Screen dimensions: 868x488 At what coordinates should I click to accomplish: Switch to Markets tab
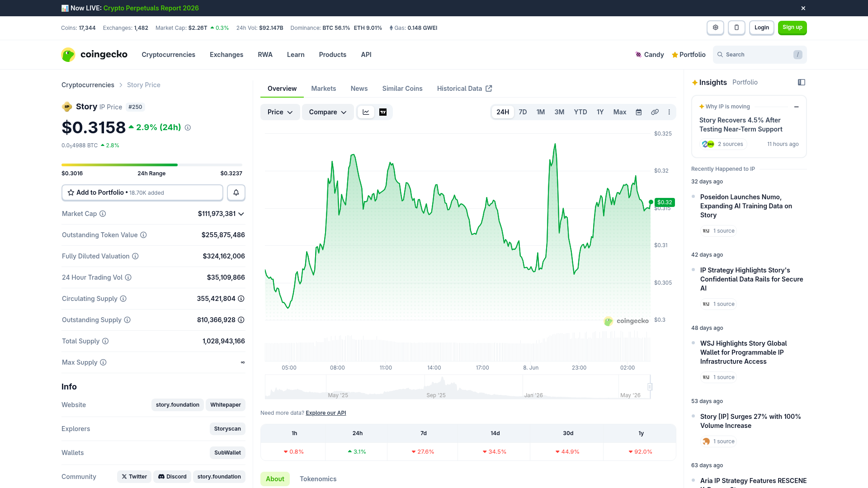[x=324, y=89]
